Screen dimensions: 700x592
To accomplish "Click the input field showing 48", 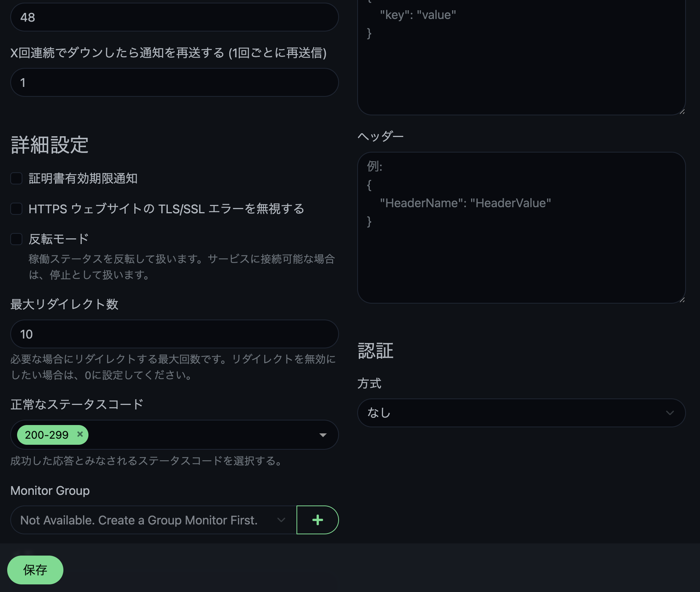I will pyautogui.click(x=175, y=17).
